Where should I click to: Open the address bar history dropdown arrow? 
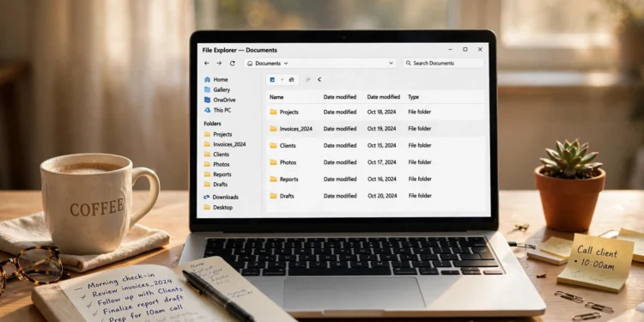click(391, 64)
